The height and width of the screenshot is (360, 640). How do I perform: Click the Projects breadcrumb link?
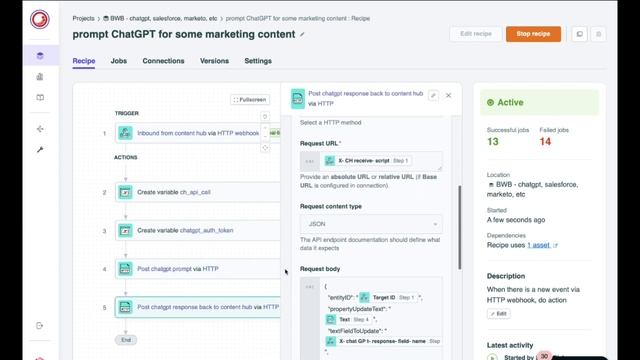click(x=83, y=18)
